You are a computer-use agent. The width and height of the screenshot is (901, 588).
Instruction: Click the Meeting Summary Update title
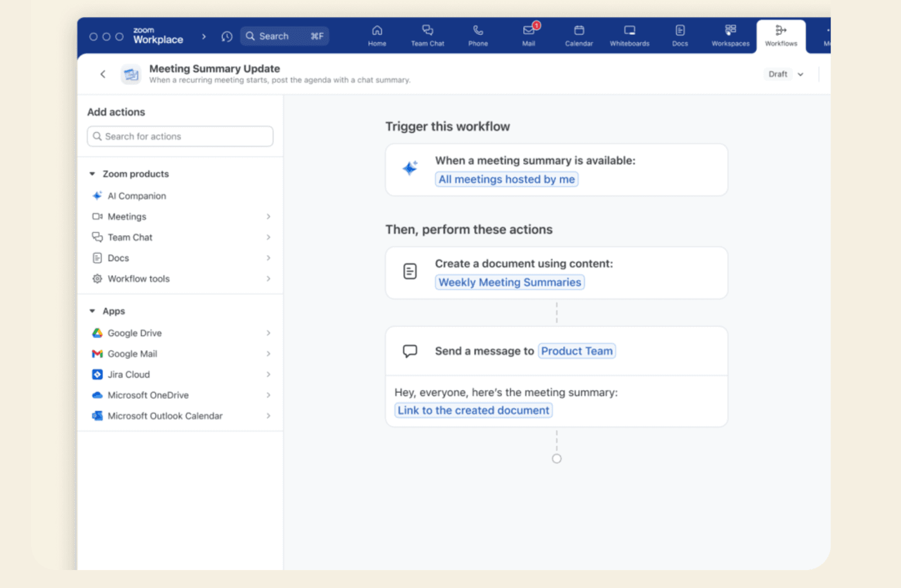[x=215, y=69]
